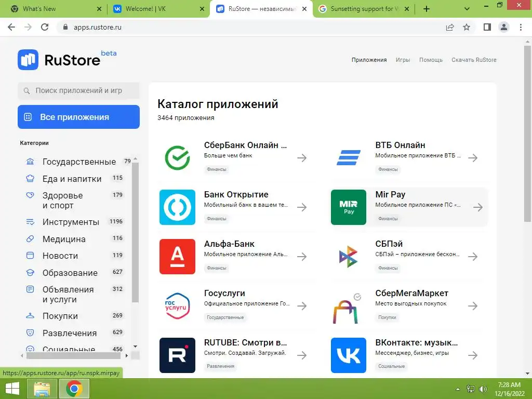532x399 pixels.
Task: Open the Госуслуги app icon
Action: click(177, 305)
